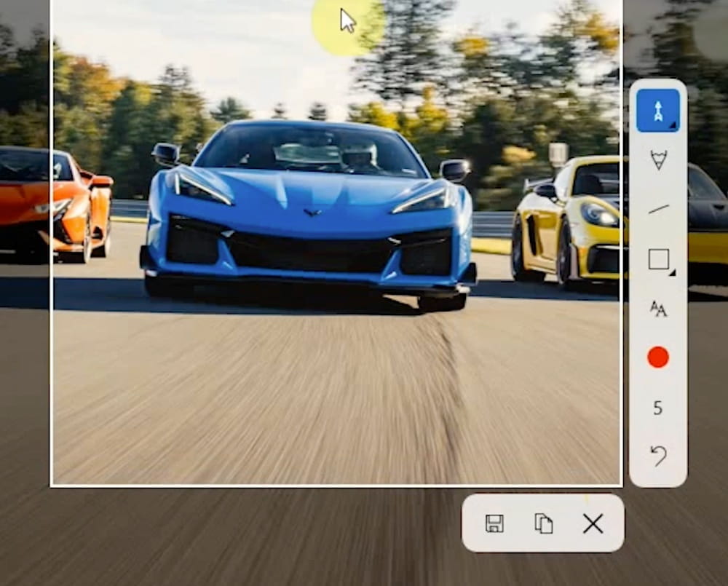Choose the pen drawing tool
Screen dimensions: 728x586
(x=658, y=159)
